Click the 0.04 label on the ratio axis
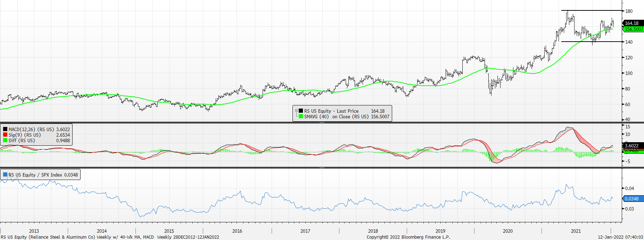 [x=629, y=188]
